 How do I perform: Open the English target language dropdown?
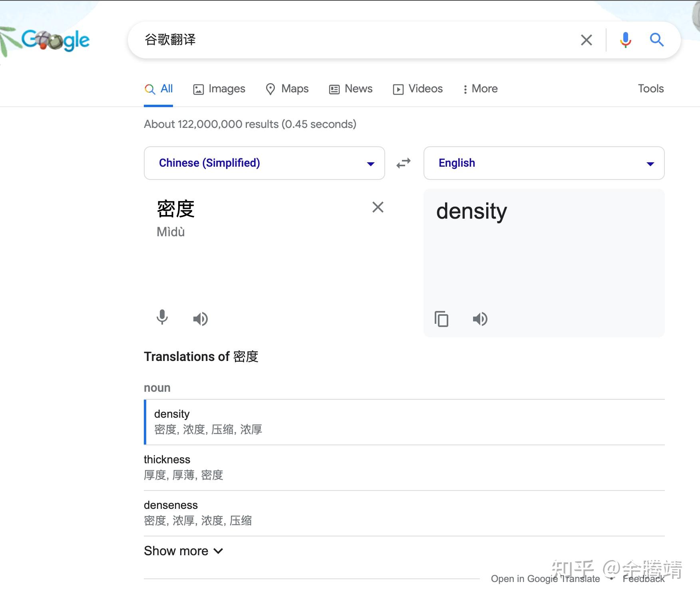[544, 163]
